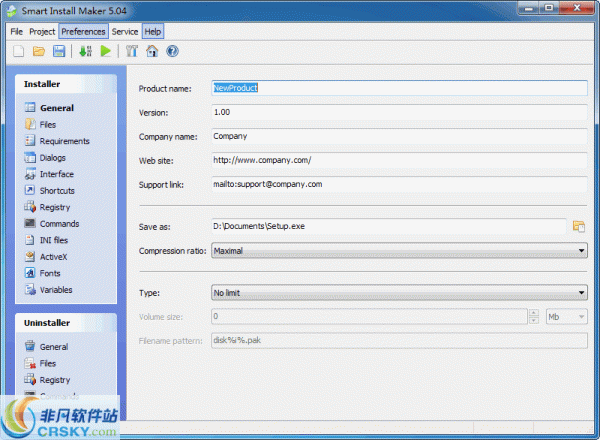Image resolution: width=600 pixels, height=440 pixels.
Task: Open the Help menu
Action: 153,32
